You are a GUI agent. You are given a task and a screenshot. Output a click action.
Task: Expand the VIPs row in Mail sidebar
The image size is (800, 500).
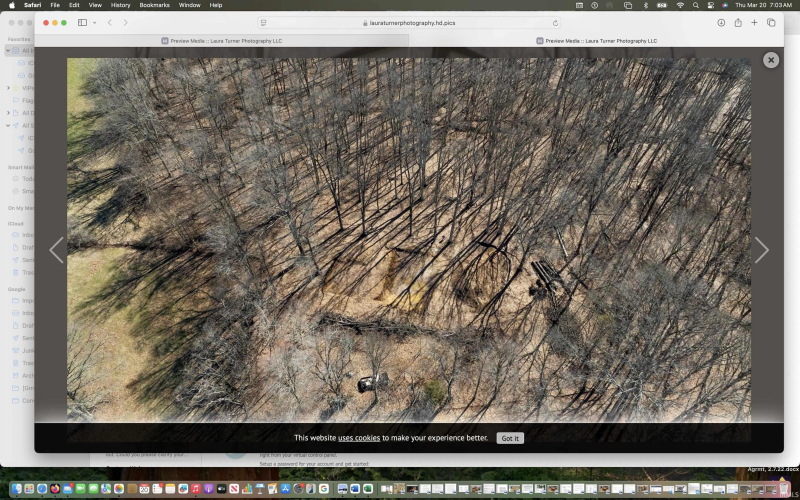(x=8, y=88)
